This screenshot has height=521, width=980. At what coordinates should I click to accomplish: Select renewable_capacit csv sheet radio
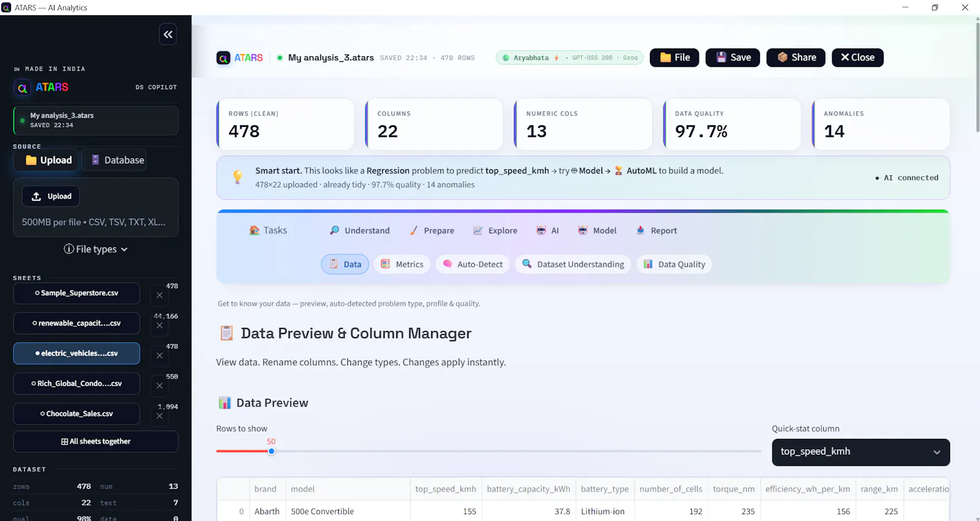tap(77, 323)
